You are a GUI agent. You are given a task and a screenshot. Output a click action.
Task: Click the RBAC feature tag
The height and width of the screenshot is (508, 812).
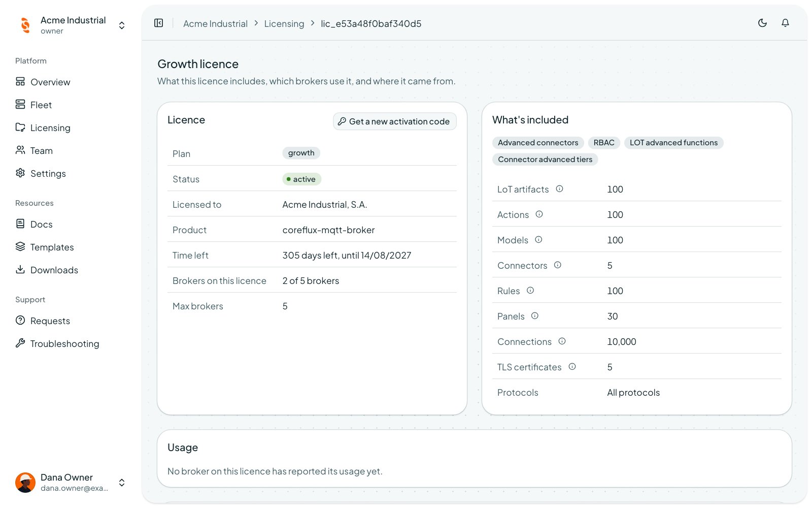click(604, 143)
